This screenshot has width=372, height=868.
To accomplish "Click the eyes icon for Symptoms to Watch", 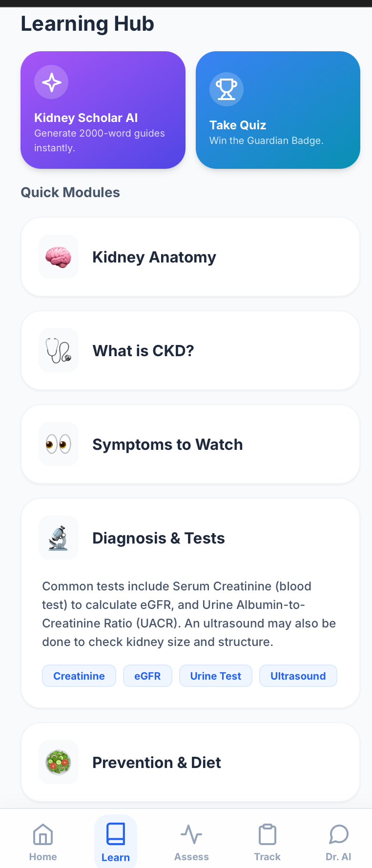I will click(59, 444).
